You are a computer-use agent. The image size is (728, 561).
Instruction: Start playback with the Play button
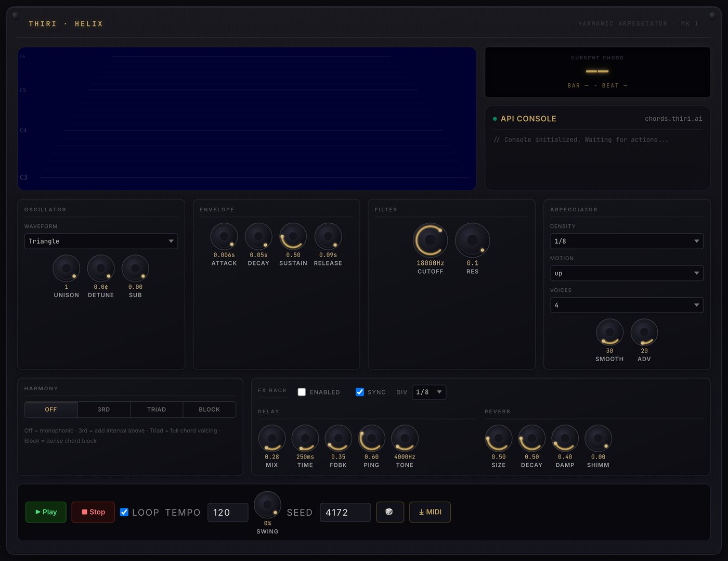point(46,512)
